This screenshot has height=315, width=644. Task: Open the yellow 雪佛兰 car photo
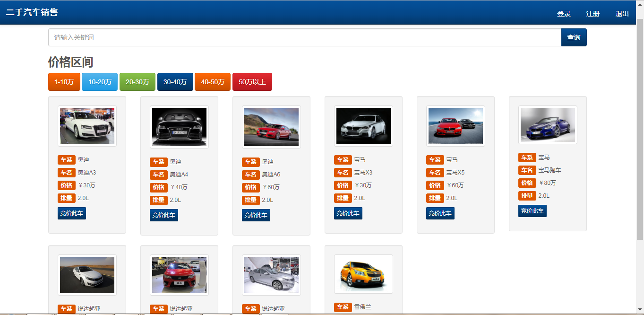pos(363,274)
